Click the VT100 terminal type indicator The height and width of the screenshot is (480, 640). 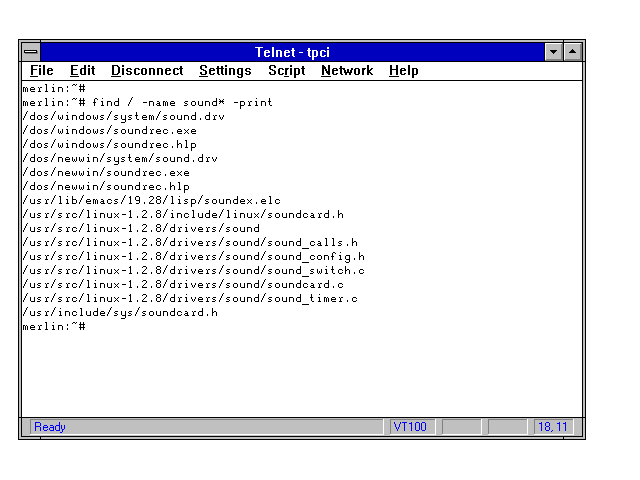[x=410, y=427]
